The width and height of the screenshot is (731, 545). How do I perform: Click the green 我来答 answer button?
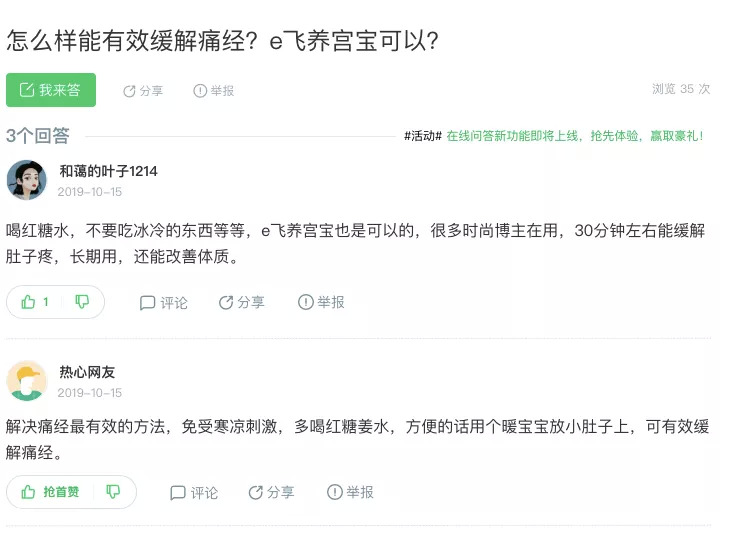(51, 90)
